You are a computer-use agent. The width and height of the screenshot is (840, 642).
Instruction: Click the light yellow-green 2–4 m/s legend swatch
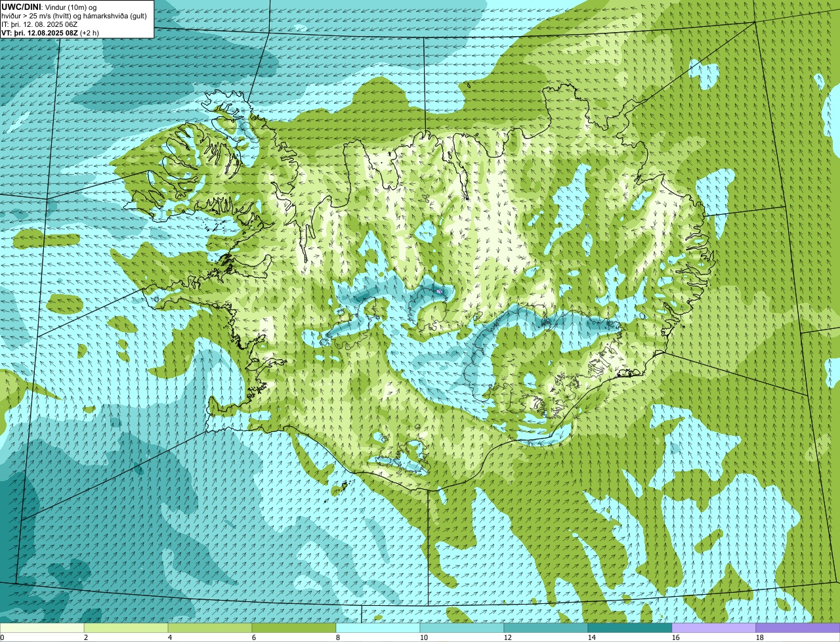tap(126, 628)
